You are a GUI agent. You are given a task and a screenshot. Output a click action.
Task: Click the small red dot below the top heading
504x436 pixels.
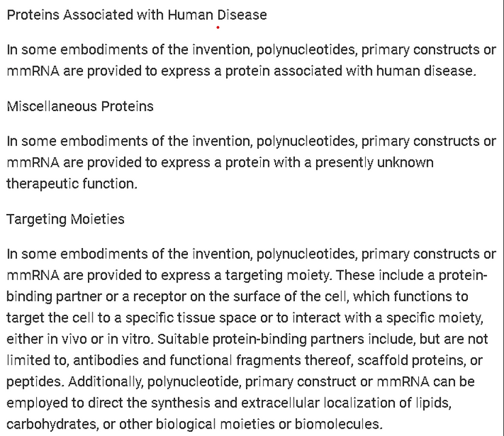(x=218, y=27)
